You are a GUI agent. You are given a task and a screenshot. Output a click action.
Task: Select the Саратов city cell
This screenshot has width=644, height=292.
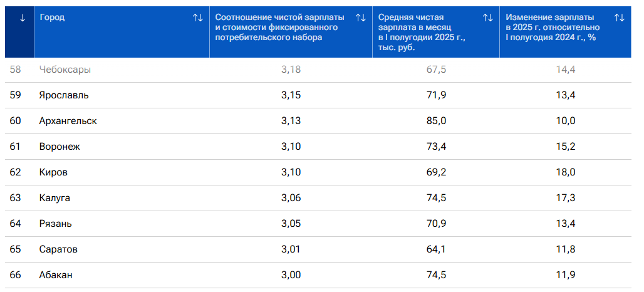[58, 249]
